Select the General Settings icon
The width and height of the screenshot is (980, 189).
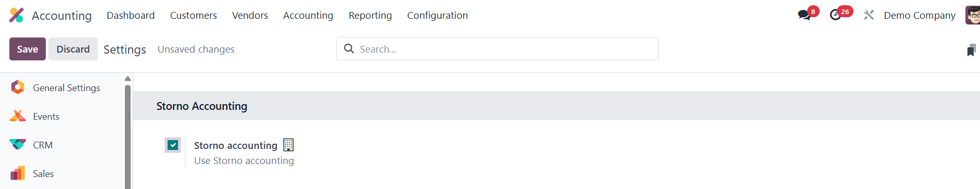point(18,87)
